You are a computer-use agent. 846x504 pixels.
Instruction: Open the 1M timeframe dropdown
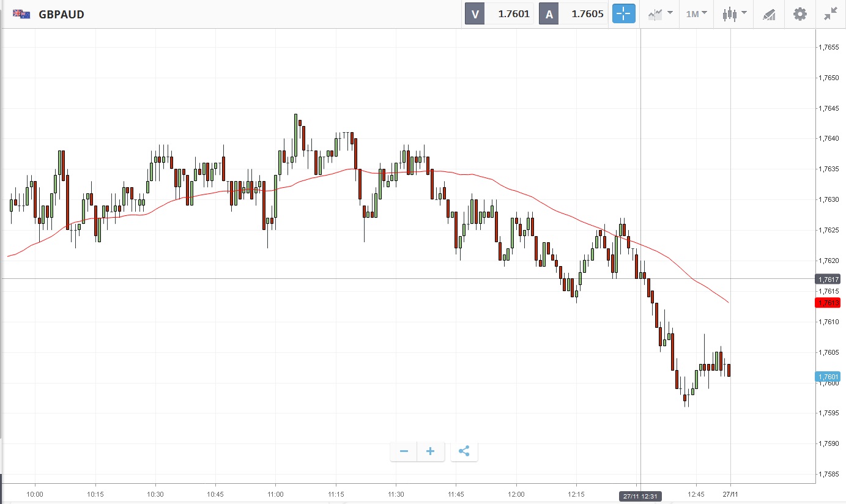click(696, 14)
